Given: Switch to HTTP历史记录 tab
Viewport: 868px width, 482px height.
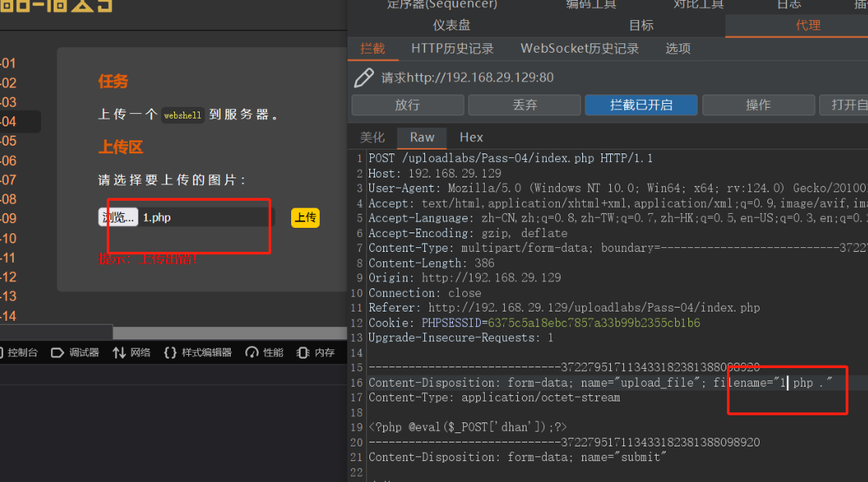Looking at the screenshot, I should [452, 49].
